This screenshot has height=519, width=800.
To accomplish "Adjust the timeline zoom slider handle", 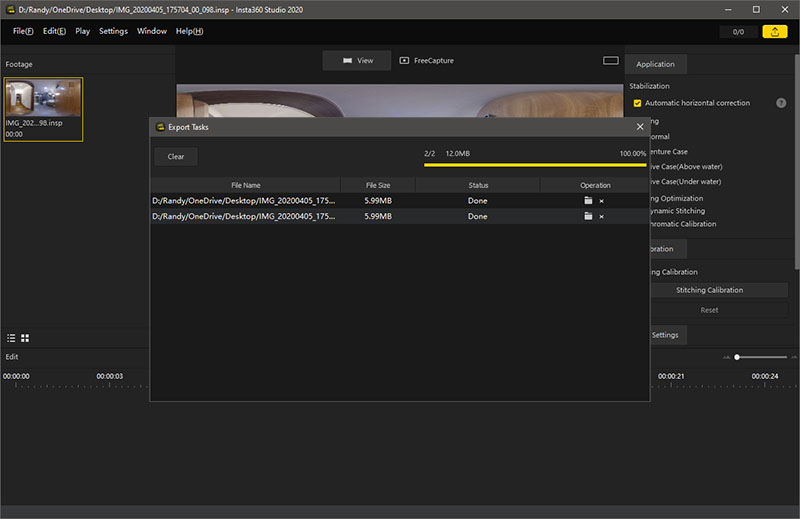I will (737, 357).
